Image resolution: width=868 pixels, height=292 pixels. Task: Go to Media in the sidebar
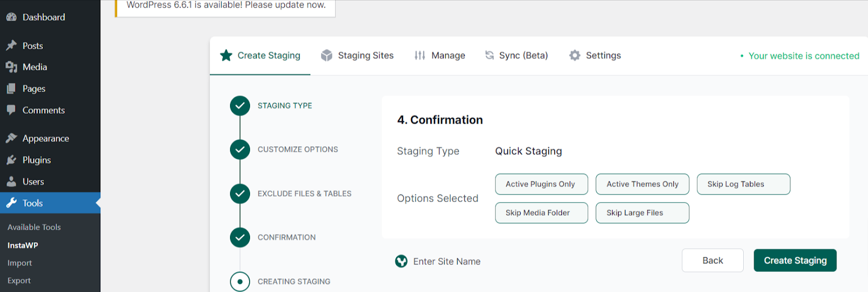[50, 67]
